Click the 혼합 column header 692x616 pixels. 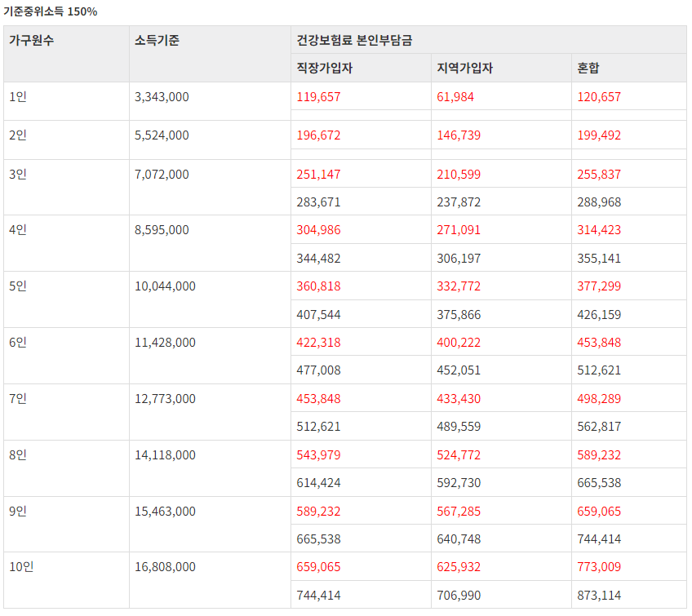(x=584, y=68)
